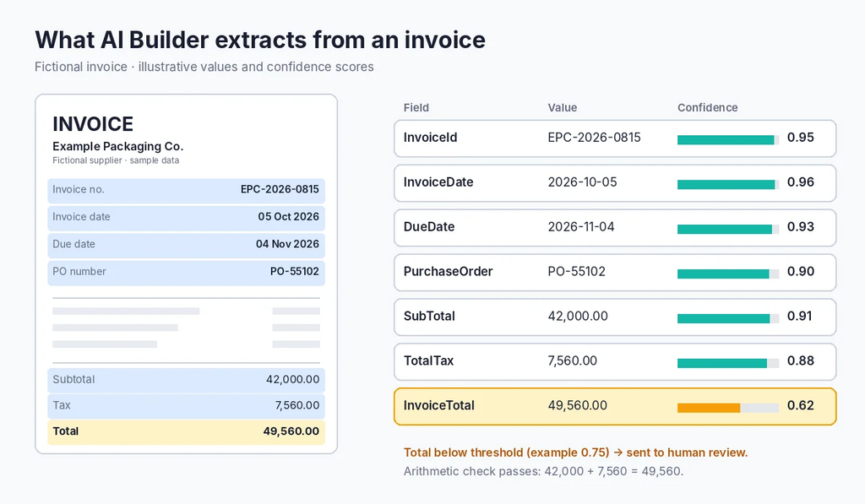Click the DueDate confidence bar

tap(728, 230)
